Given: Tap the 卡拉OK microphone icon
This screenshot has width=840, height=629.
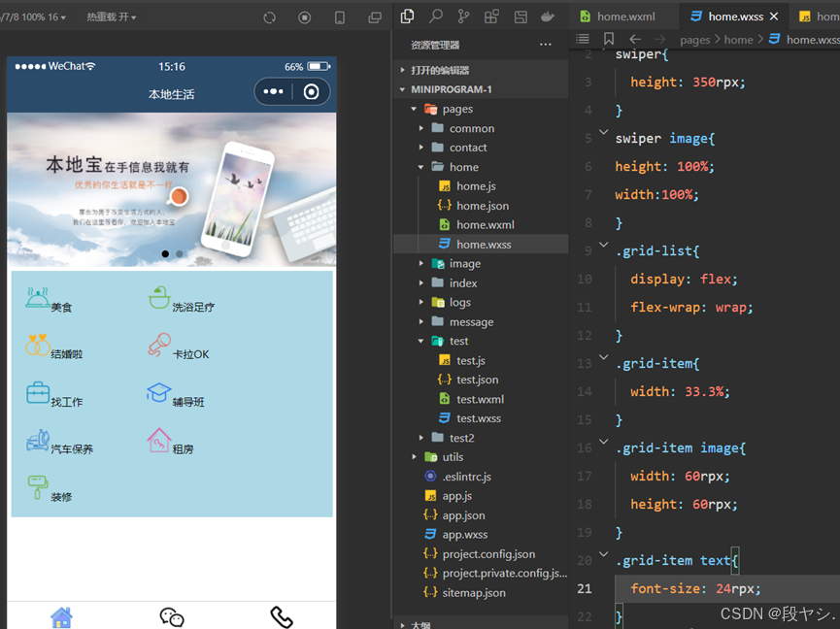Looking at the screenshot, I should pyautogui.click(x=159, y=345).
